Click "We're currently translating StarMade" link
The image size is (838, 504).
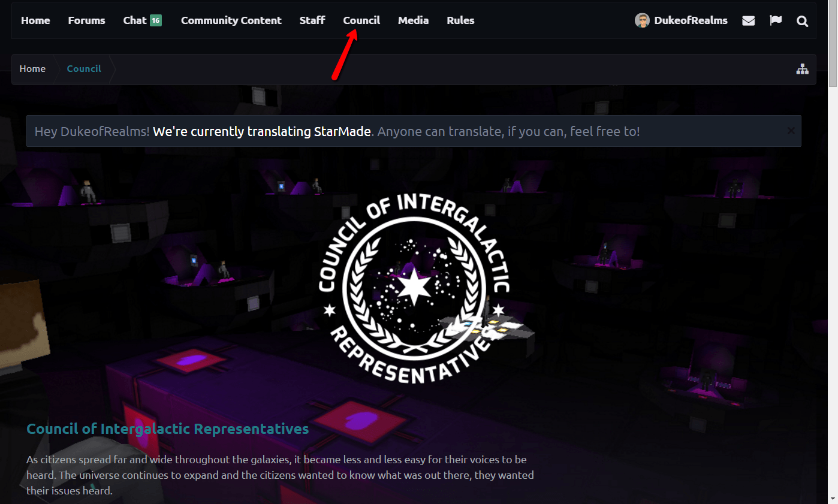[261, 131]
